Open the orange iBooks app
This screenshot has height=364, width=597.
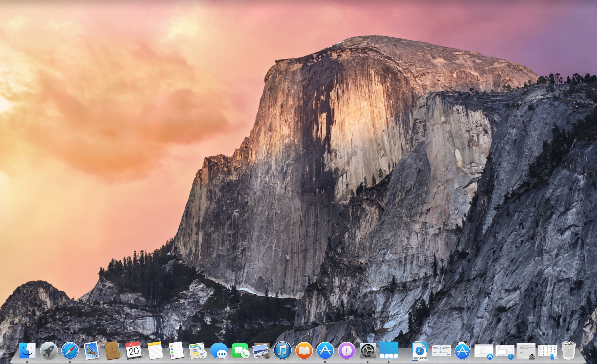pos(304,350)
